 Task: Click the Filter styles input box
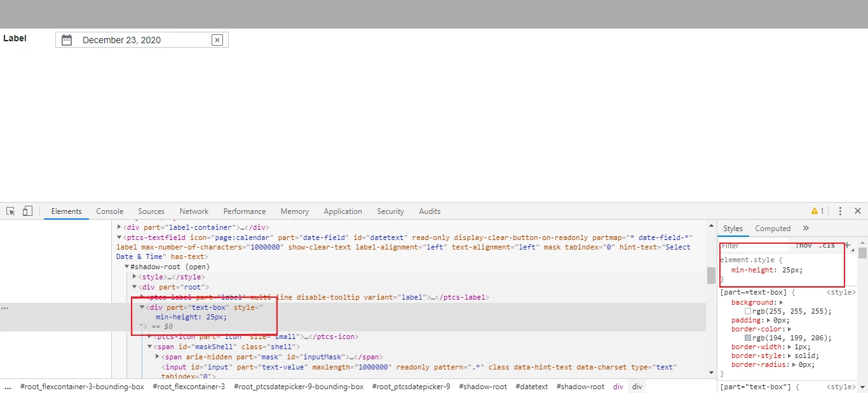click(x=754, y=246)
